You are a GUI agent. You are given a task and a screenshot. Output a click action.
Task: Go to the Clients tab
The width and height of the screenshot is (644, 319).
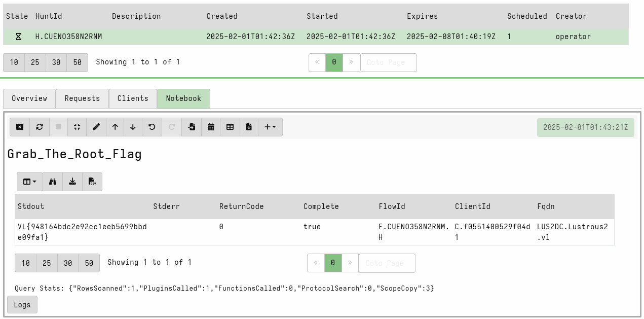(133, 98)
